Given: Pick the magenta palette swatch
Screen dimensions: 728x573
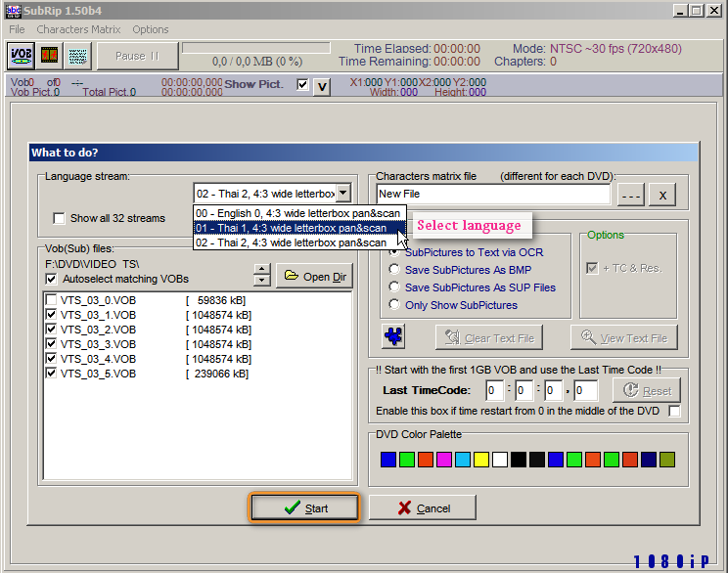Looking at the screenshot, I should pos(444,460).
